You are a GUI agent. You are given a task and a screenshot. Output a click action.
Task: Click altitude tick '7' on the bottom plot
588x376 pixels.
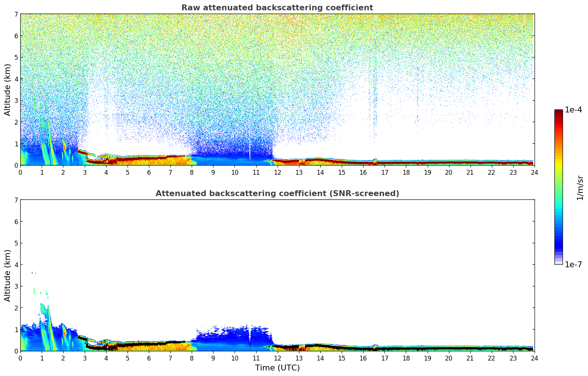point(16,200)
